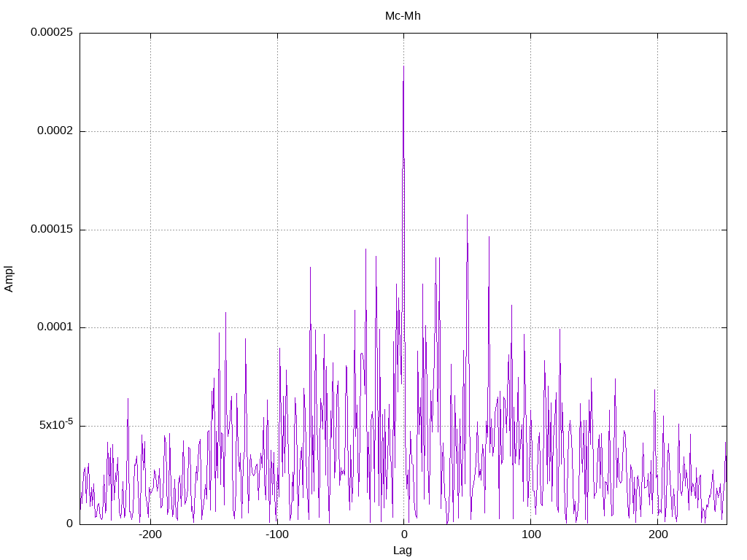Click the x-axis tick label 200
This screenshot has height=560, width=747.
point(658,534)
